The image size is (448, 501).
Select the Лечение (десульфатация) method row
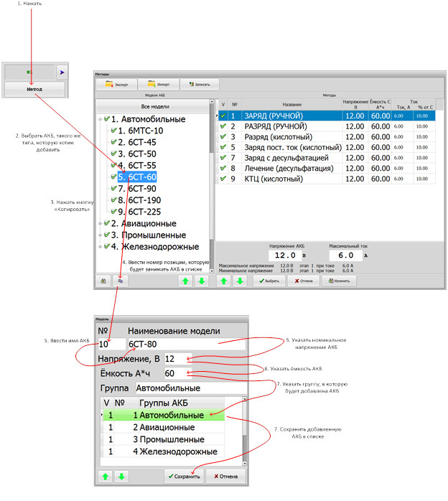pyautogui.click(x=286, y=168)
